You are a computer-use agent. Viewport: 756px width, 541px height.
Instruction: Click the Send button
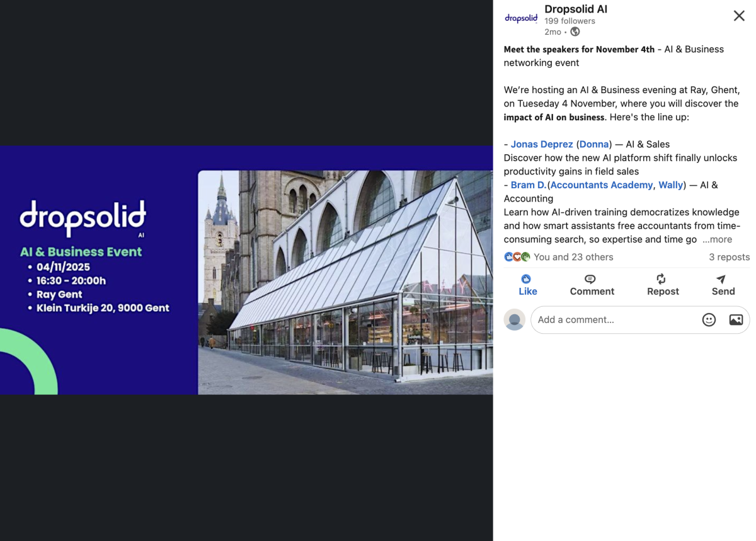point(723,285)
